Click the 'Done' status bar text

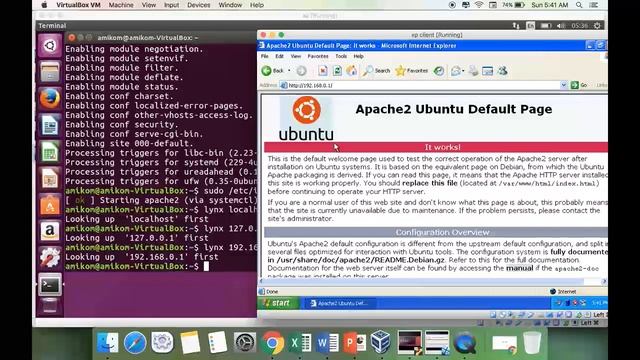coord(272,291)
